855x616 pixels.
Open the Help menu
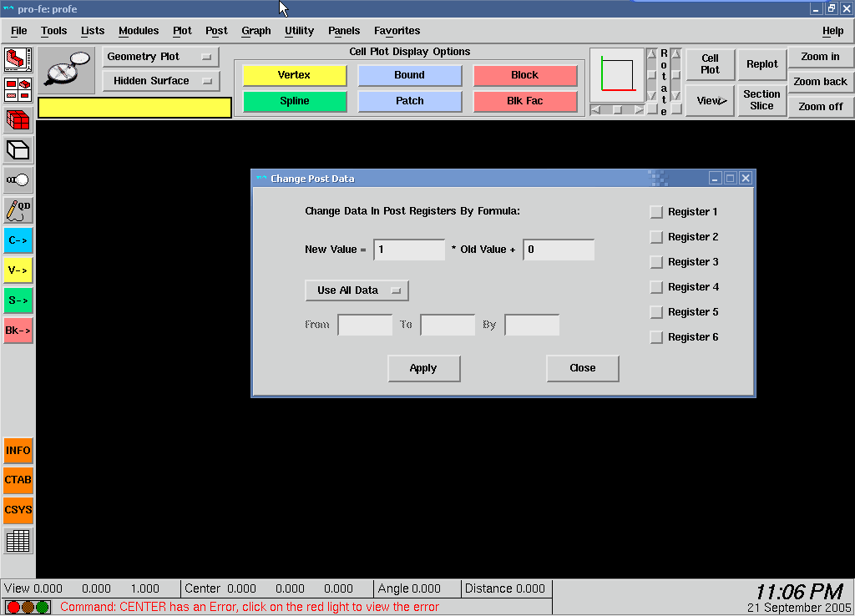(x=832, y=31)
